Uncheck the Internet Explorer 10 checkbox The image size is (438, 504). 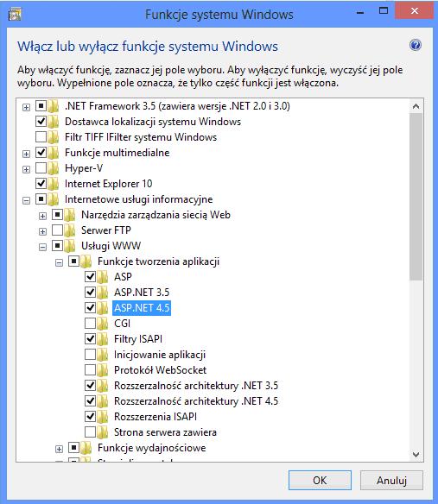pos(41,183)
